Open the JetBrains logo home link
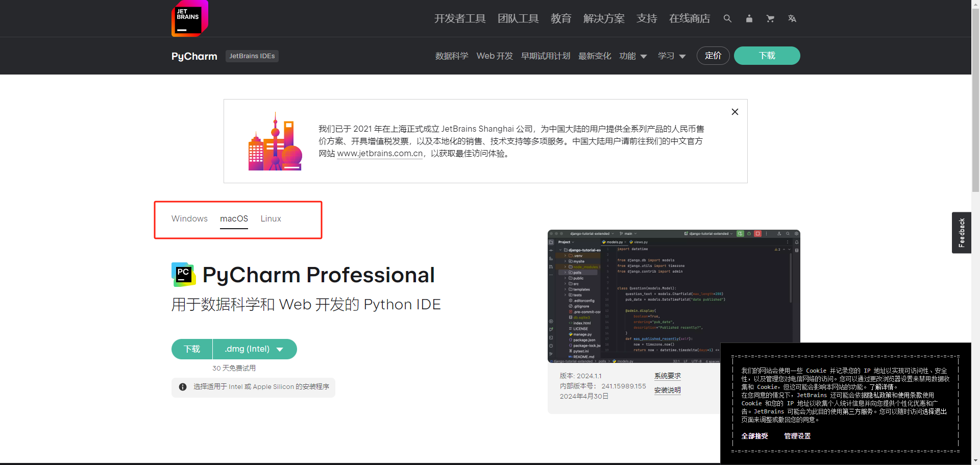The image size is (980, 465). pyautogui.click(x=189, y=18)
